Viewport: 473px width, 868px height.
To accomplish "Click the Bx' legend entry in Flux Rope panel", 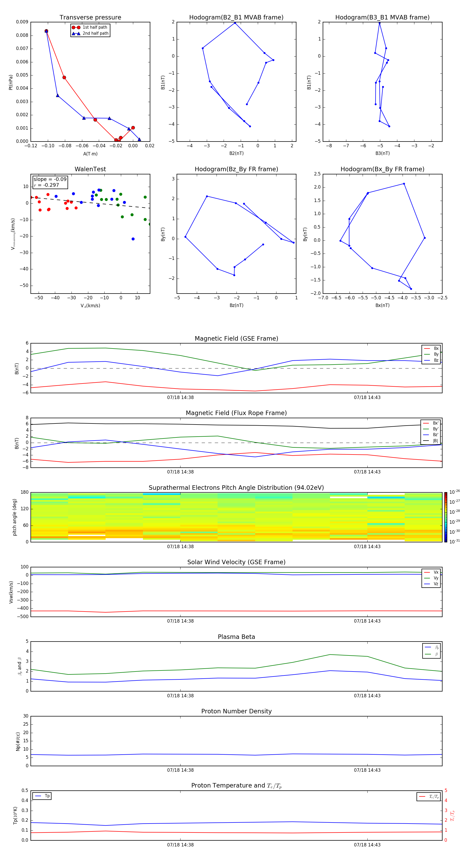I will 431,423.
